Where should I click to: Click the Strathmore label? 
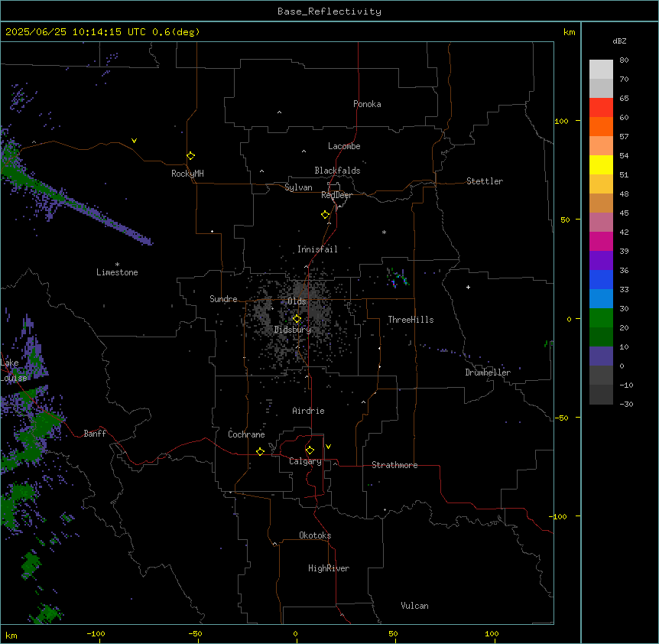coord(394,465)
